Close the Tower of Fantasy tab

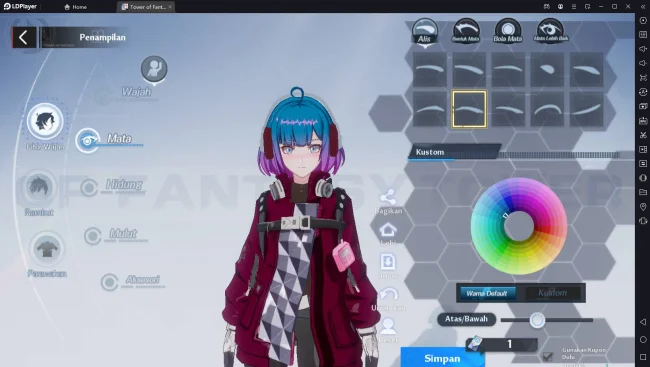[x=170, y=7]
